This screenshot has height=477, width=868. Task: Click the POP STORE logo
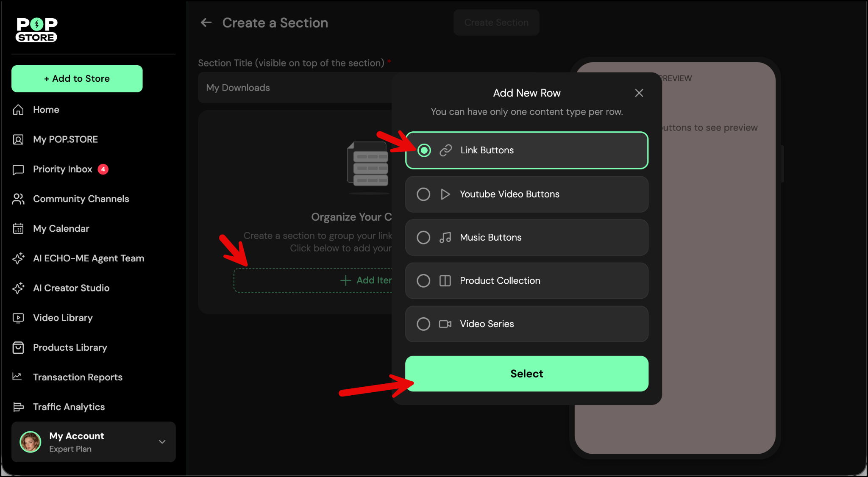pos(36,30)
